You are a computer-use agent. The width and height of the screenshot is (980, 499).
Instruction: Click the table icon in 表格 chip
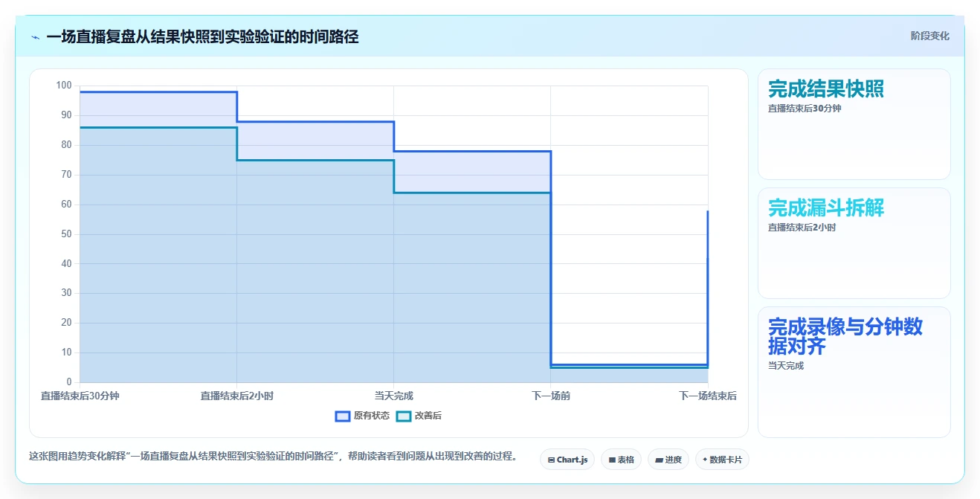[612, 460]
